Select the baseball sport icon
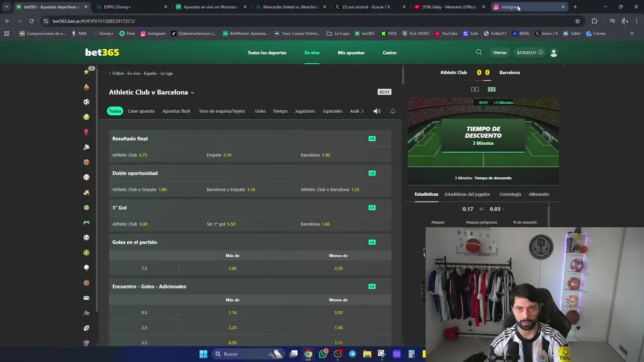 tap(87, 177)
